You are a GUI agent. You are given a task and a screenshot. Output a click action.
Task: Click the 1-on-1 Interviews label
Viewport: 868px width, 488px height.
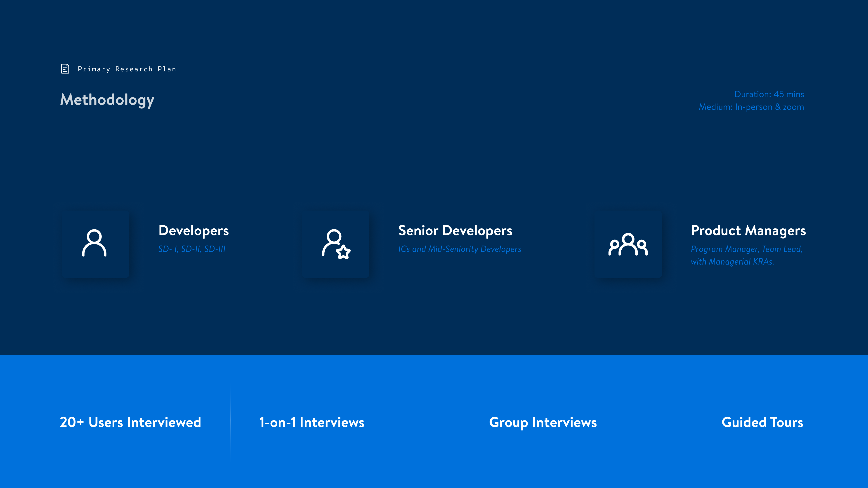pyautogui.click(x=312, y=422)
